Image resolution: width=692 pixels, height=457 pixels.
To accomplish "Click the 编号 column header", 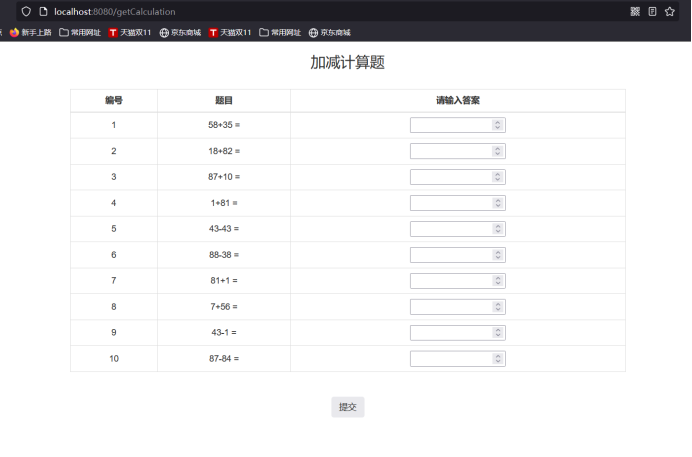I will tap(114, 100).
